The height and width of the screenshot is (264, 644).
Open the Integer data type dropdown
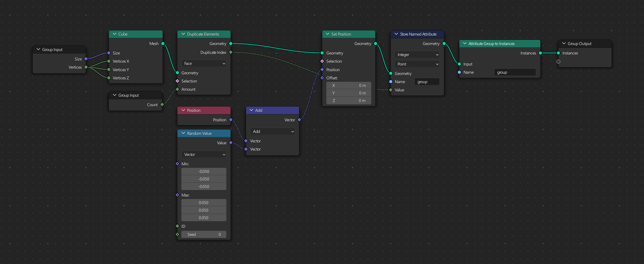tap(417, 55)
